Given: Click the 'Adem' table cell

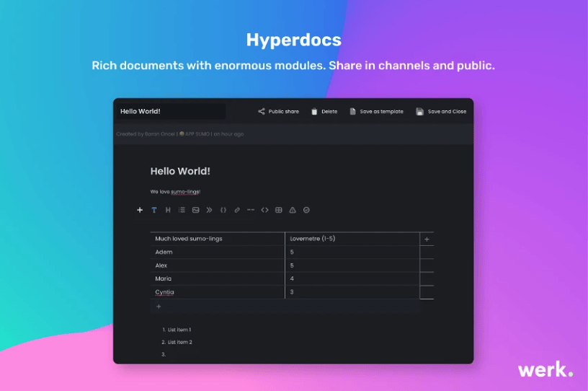Looking at the screenshot, I should click(218, 252).
